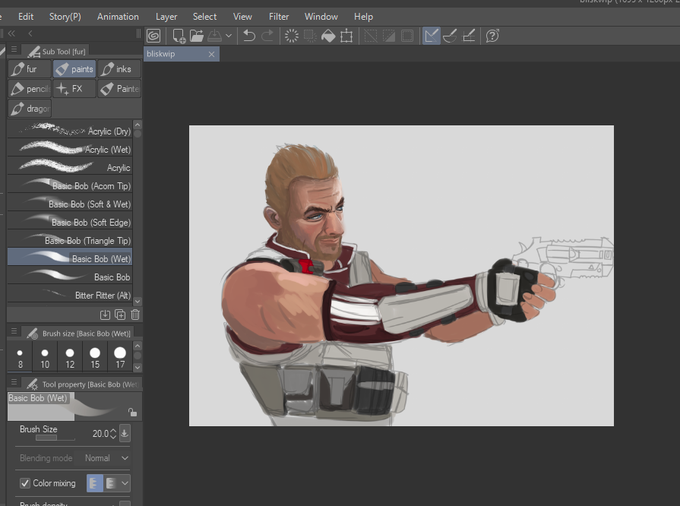Toggle Snap to ruler icon

point(431,36)
